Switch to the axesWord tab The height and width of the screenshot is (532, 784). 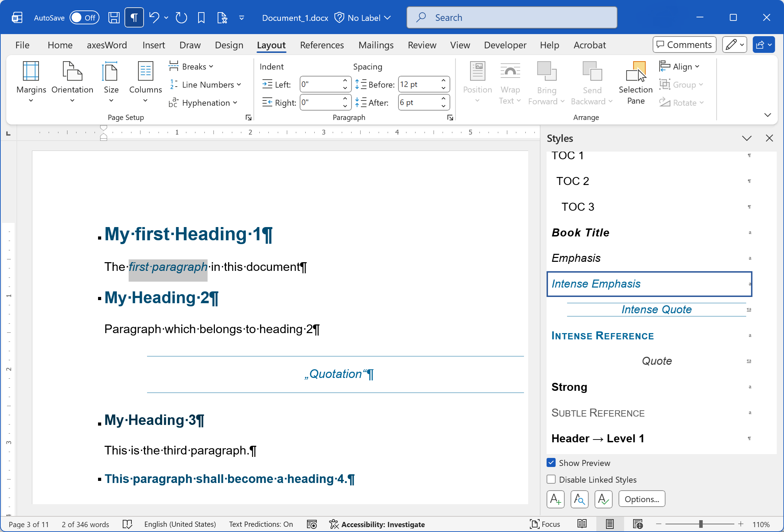click(x=107, y=45)
